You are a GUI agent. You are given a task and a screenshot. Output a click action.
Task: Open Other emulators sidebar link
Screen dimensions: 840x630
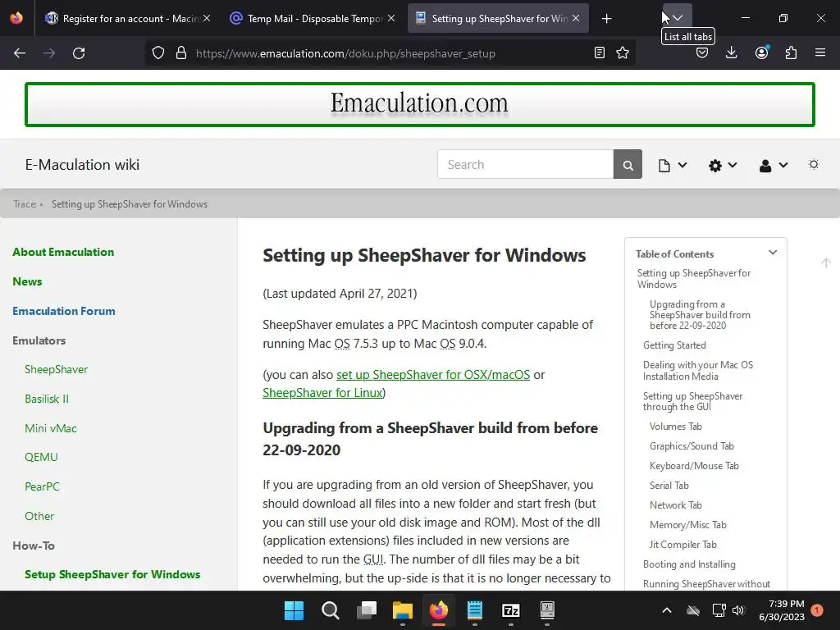point(39,517)
